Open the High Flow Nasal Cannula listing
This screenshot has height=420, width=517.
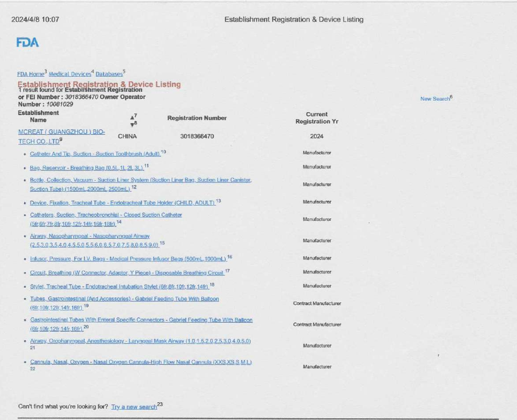[x=141, y=363]
